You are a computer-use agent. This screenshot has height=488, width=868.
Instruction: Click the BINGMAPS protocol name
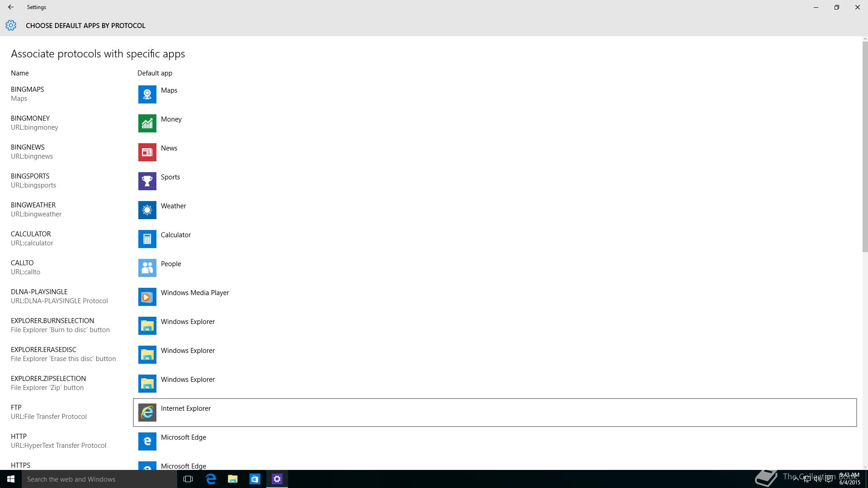click(x=28, y=89)
